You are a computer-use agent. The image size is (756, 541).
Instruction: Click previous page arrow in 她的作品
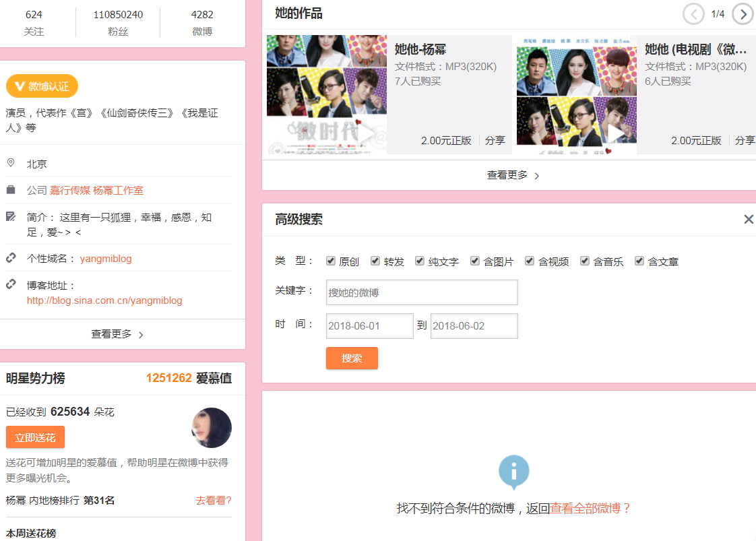point(693,14)
